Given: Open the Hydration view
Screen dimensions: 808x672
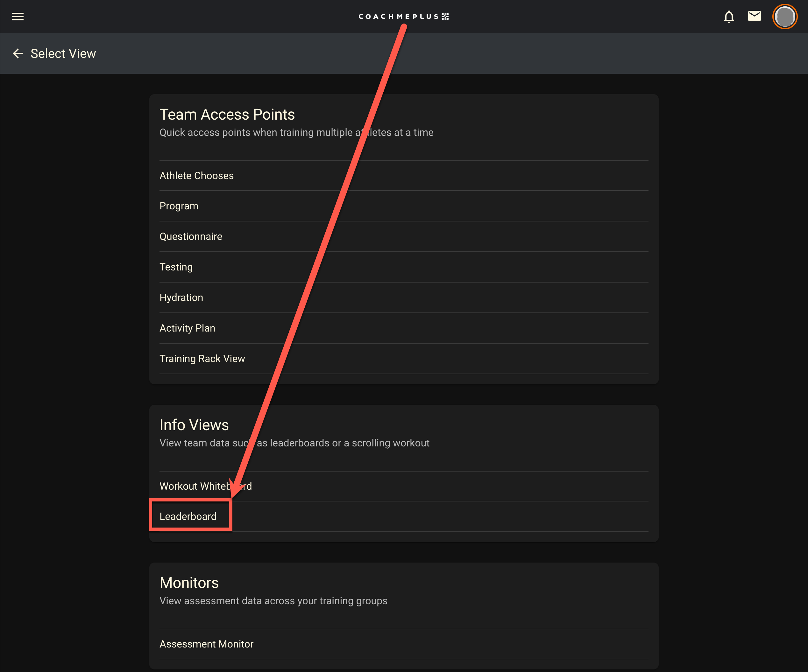Looking at the screenshot, I should [x=404, y=297].
